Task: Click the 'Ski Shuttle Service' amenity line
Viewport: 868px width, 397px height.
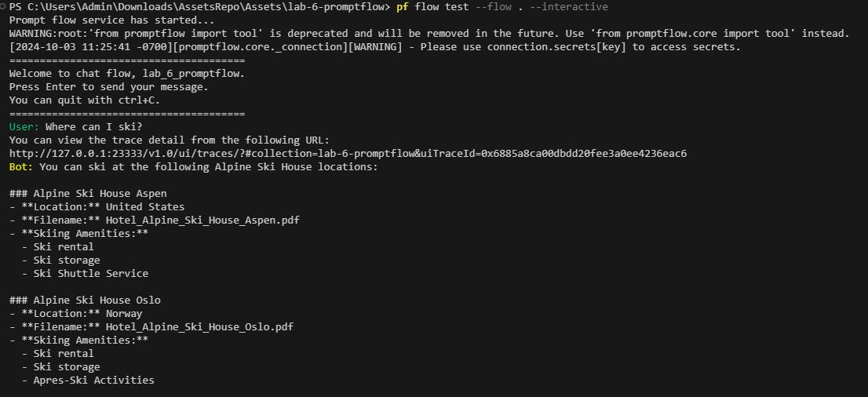Action: coord(91,274)
